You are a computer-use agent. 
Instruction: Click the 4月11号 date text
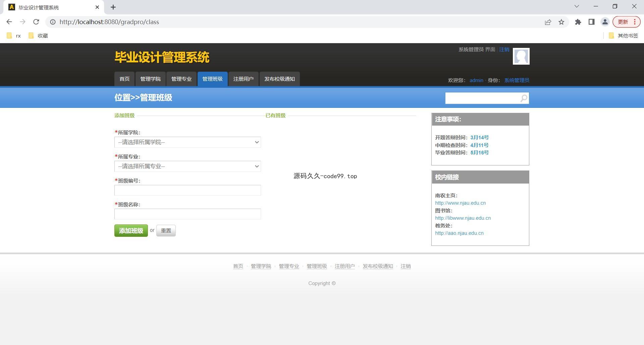pyautogui.click(x=479, y=145)
